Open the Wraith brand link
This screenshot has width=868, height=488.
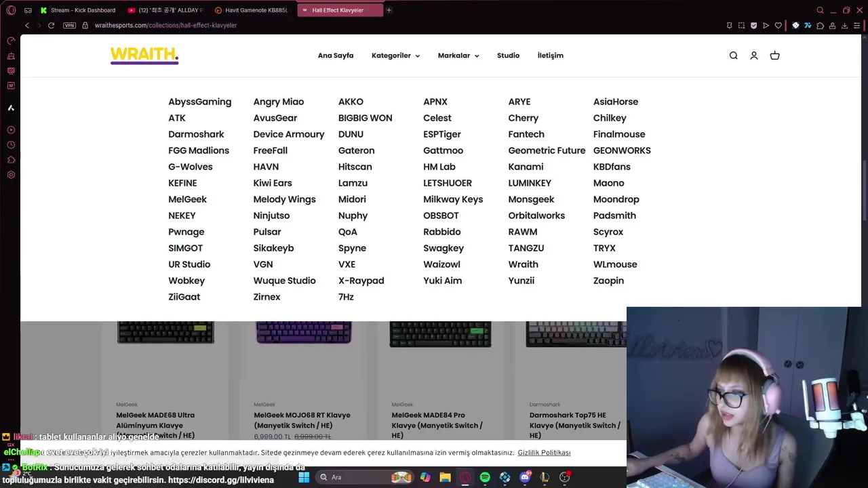[x=524, y=264]
